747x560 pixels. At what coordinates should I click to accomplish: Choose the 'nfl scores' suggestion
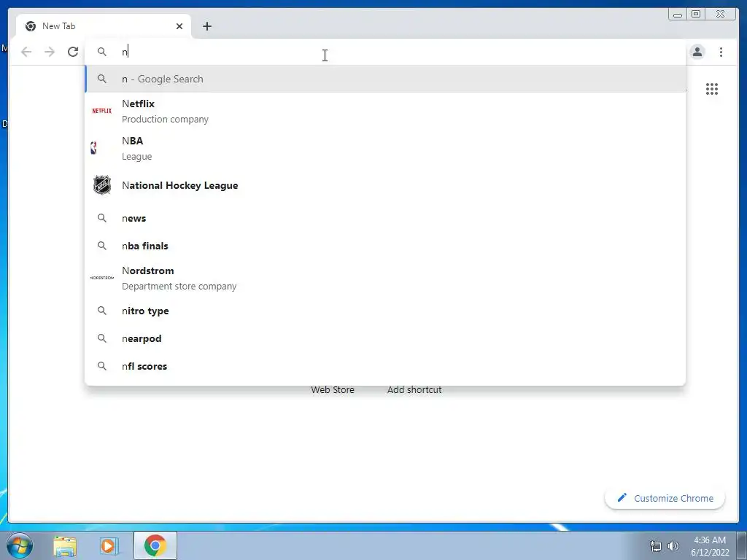click(385, 366)
